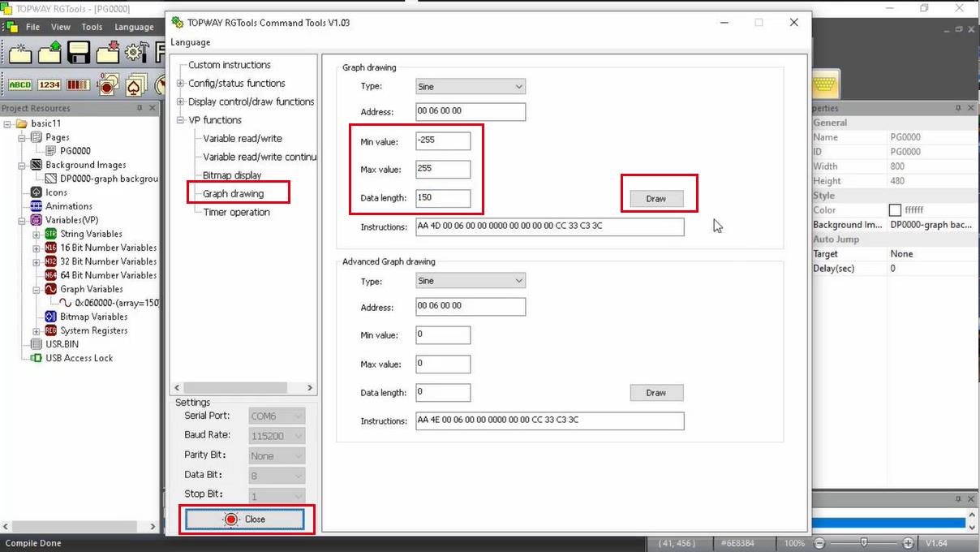The image size is (980, 552).
Task: Select the PG0000 page in project tree
Action: click(x=75, y=151)
